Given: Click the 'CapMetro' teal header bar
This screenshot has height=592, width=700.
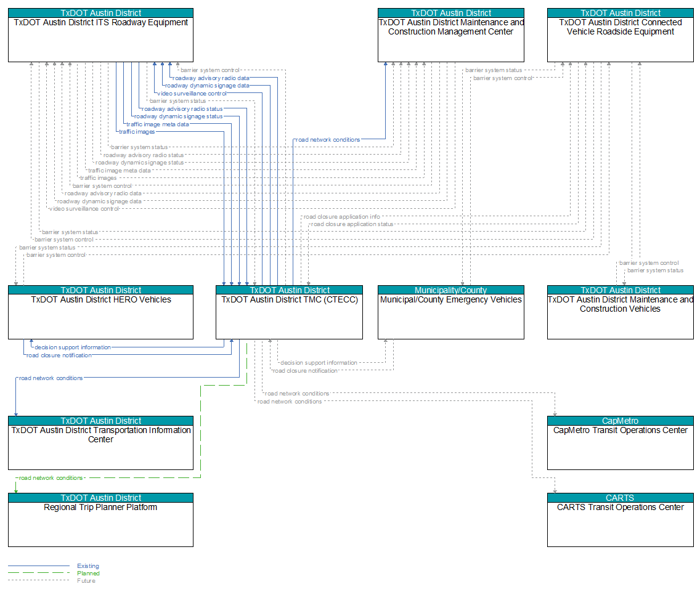Looking at the screenshot, I should (621, 421).
